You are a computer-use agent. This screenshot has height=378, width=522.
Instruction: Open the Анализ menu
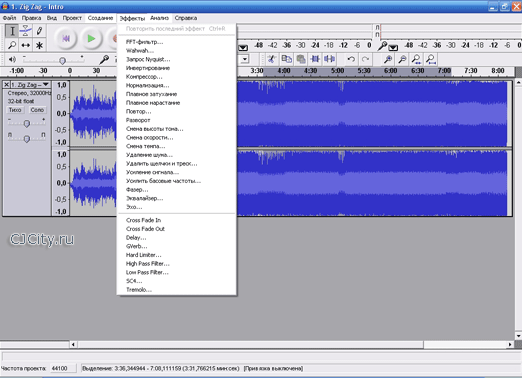[x=159, y=18]
